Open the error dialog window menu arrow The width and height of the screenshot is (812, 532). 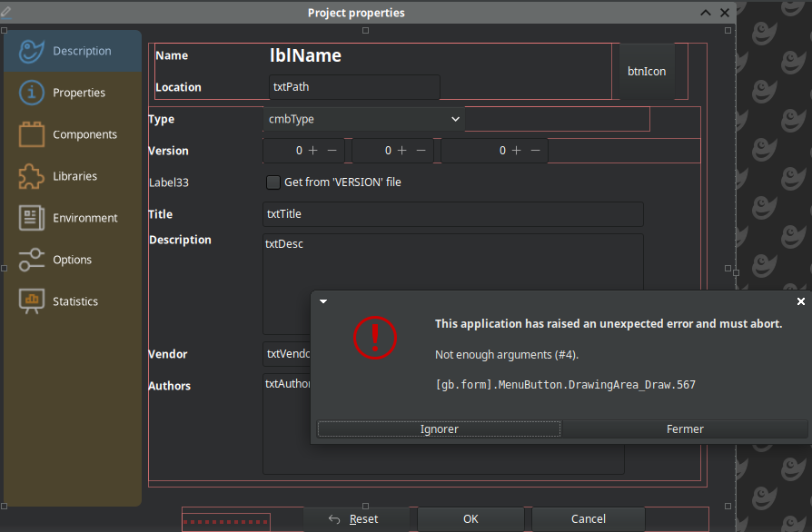click(323, 300)
